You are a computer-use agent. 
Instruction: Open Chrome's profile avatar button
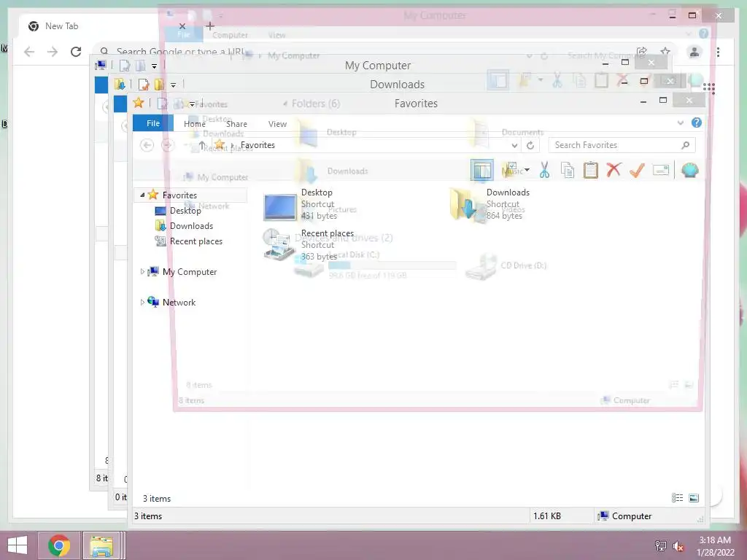click(x=694, y=52)
